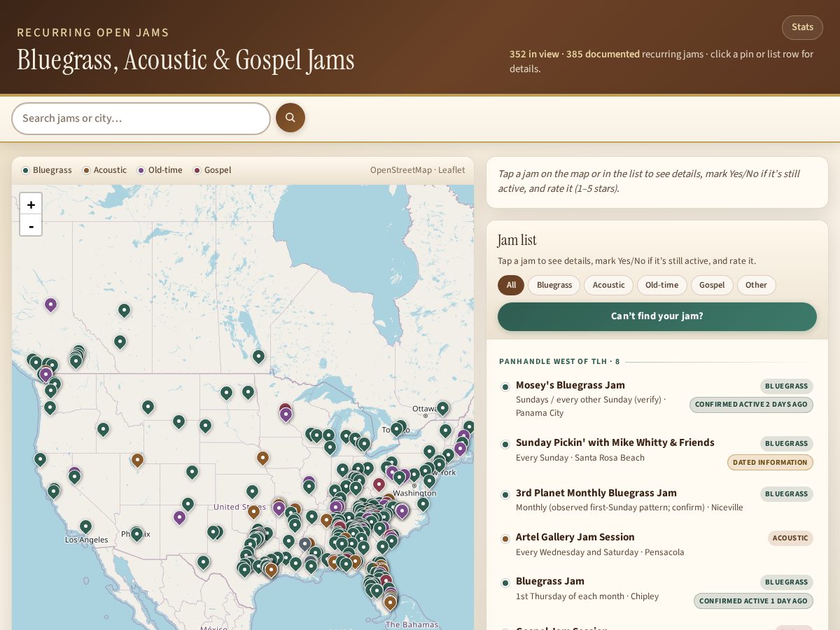Click the Acoustic legend item
Viewport: 840px width, 630px height.
pyautogui.click(x=105, y=170)
